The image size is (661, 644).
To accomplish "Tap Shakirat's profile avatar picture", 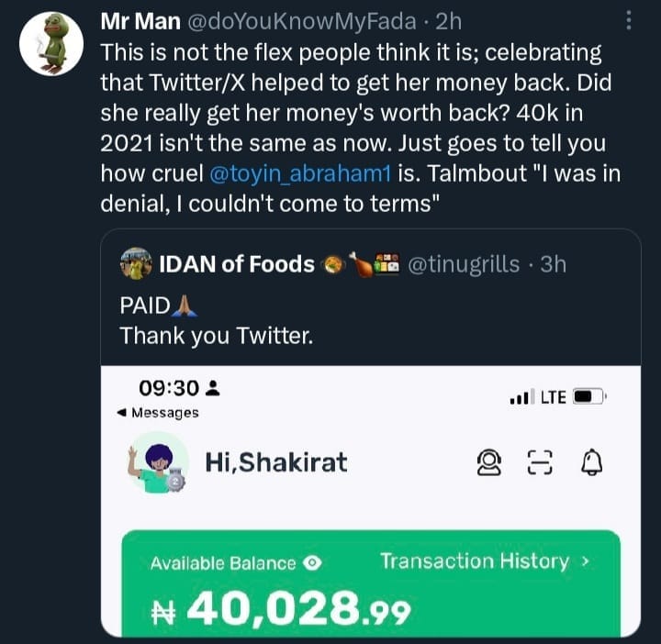I will [x=158, y=462].
